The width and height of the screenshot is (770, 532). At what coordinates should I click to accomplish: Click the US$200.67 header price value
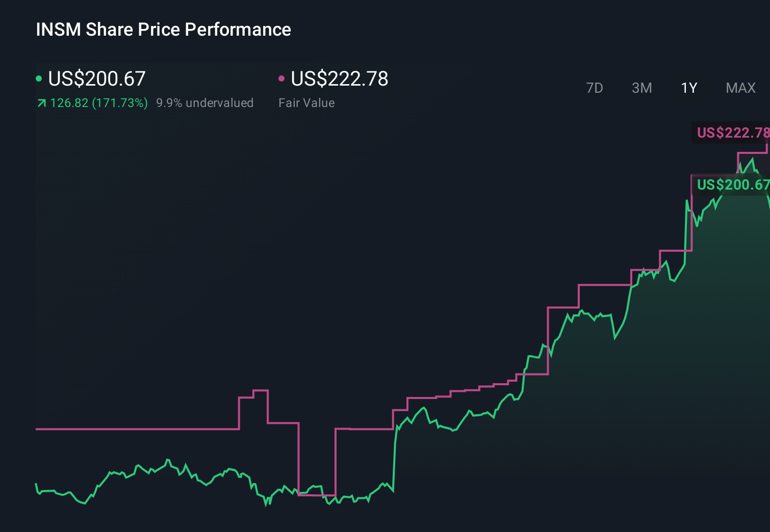[x=96, y=78]
